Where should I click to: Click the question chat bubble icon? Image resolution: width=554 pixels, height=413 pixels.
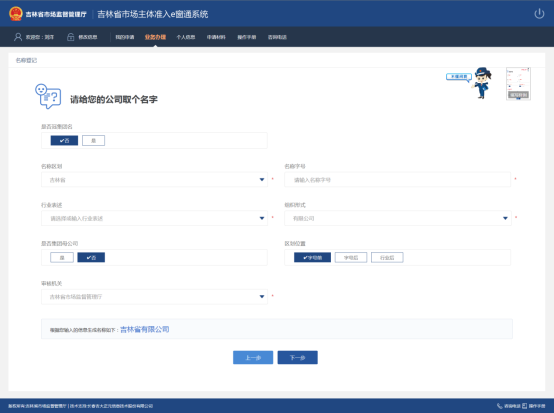(48, 96)
